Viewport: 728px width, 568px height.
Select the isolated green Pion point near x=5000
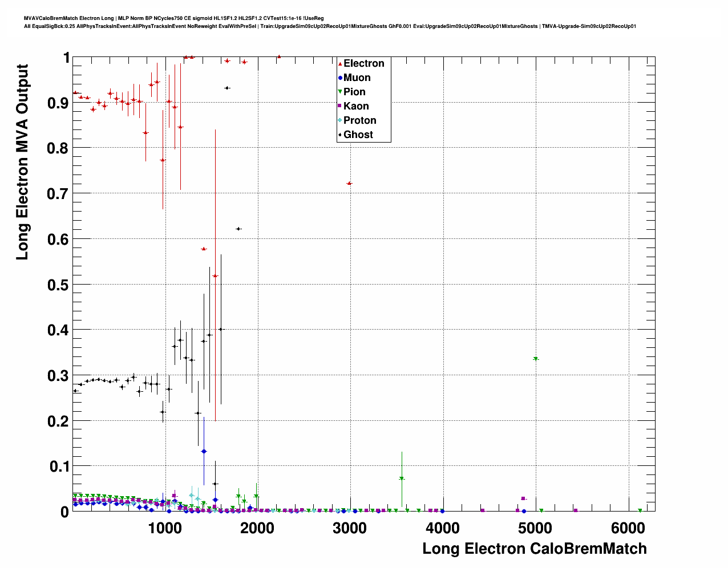(535, 359)
